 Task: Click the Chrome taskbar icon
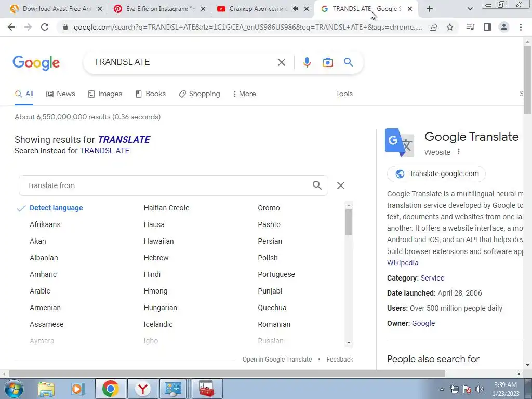click(x=110, y=389)
